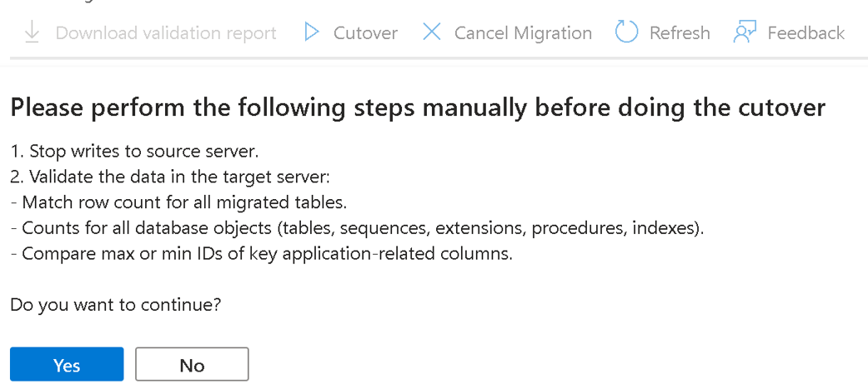Confirm the cutover with the Yes button
This screenshot has height=384, width=868.
tap(67, 365)
